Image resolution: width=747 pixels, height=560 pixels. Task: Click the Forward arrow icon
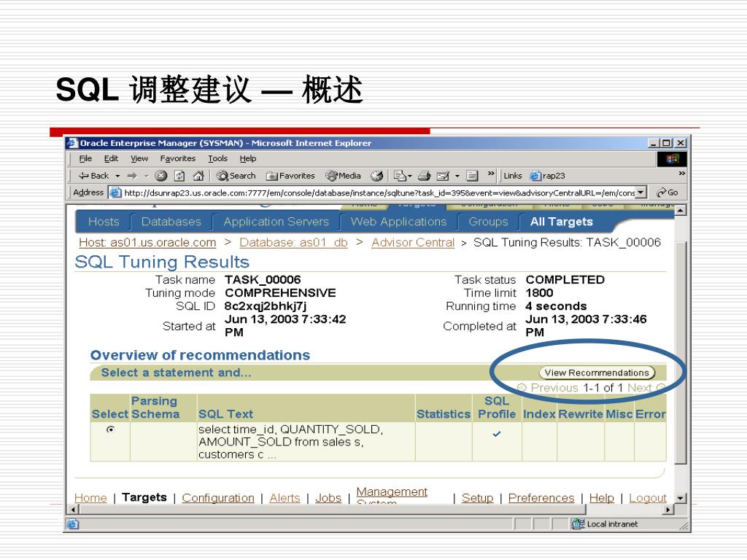click(x=132, y=176)
